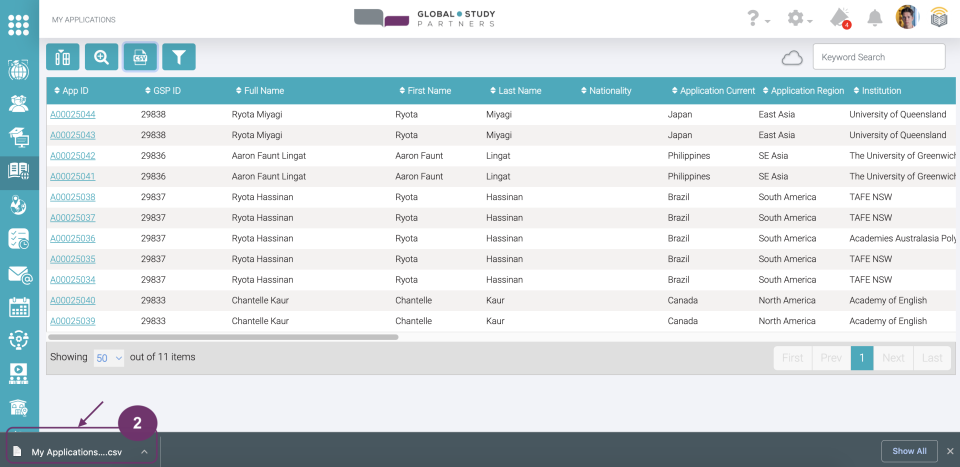Expand the settings gear dropdown

point(799,18)
